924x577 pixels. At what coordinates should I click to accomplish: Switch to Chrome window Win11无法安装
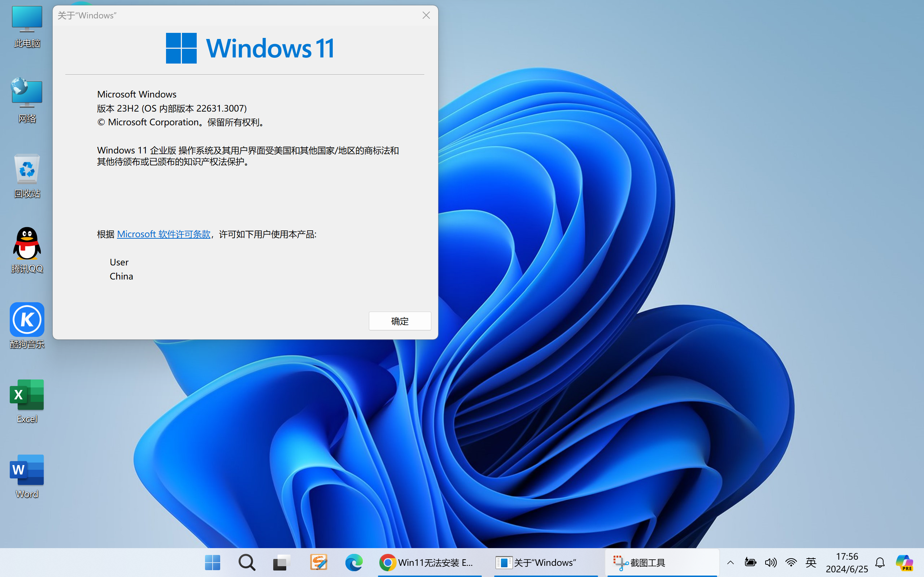tap(430, 563)
